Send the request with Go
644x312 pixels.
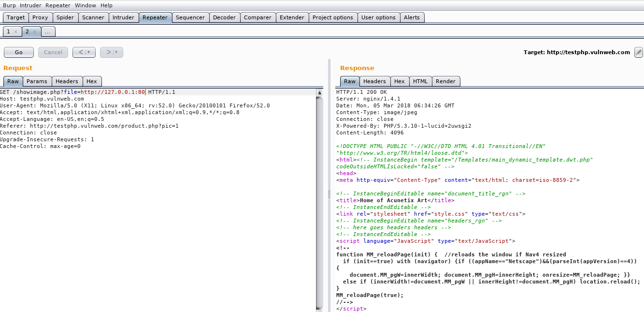pos(19,52)
